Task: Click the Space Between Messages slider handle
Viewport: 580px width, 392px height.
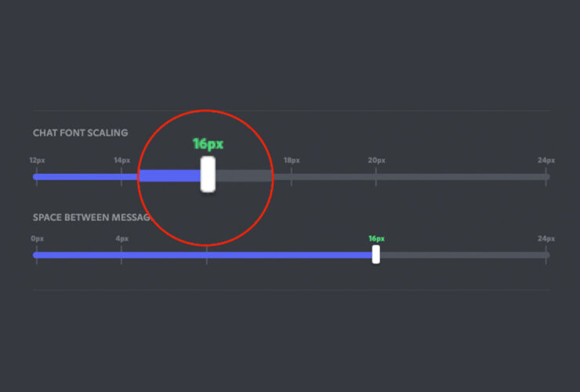Action: point(376,254)
